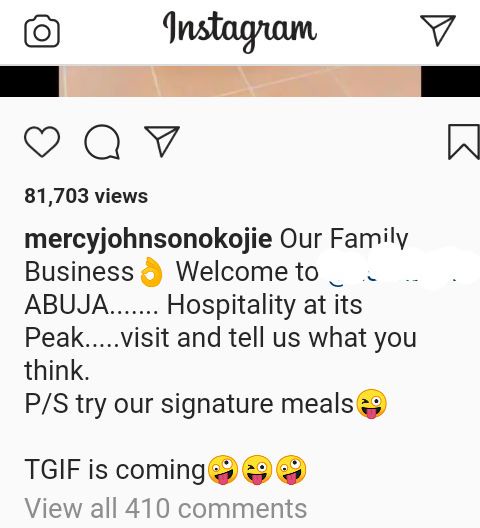This screenshot has height=528, width=480.
Task: Click the winking tongue emoji after meals
Action: (x=372, y=404)
